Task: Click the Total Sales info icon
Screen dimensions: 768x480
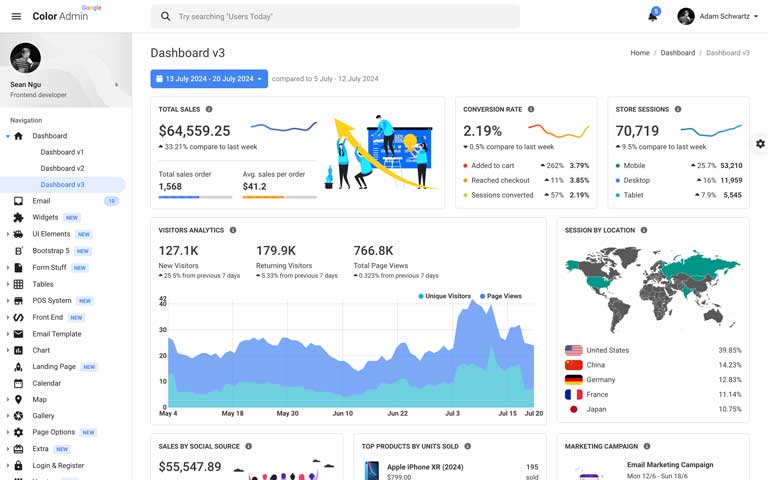Action: [209, 109]
